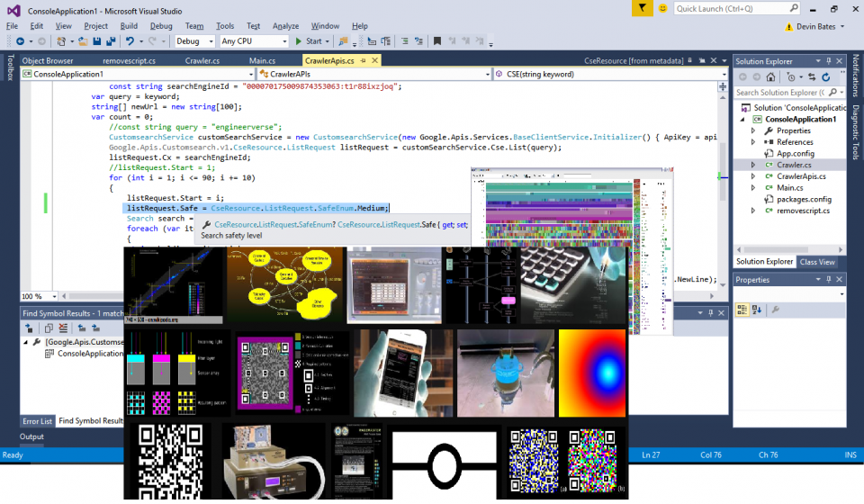Open the Tools menu
Screen dimensions: 864x504
point(225,26)
